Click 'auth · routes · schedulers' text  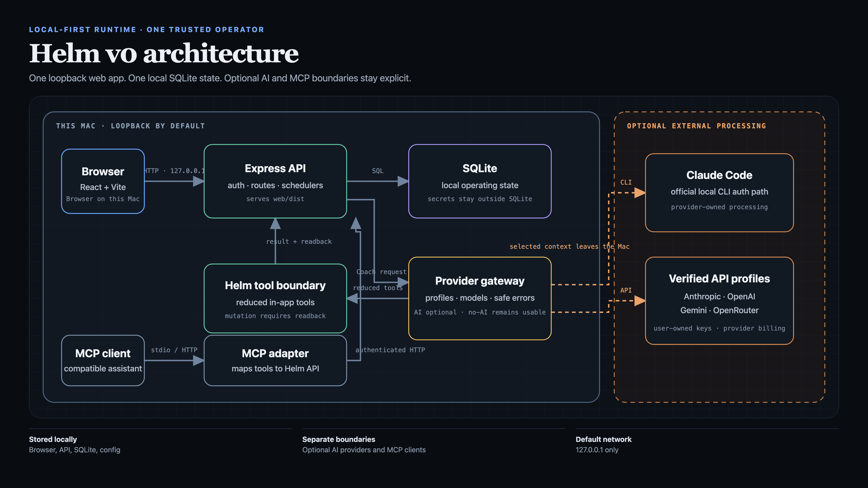[x=275, y=185]
